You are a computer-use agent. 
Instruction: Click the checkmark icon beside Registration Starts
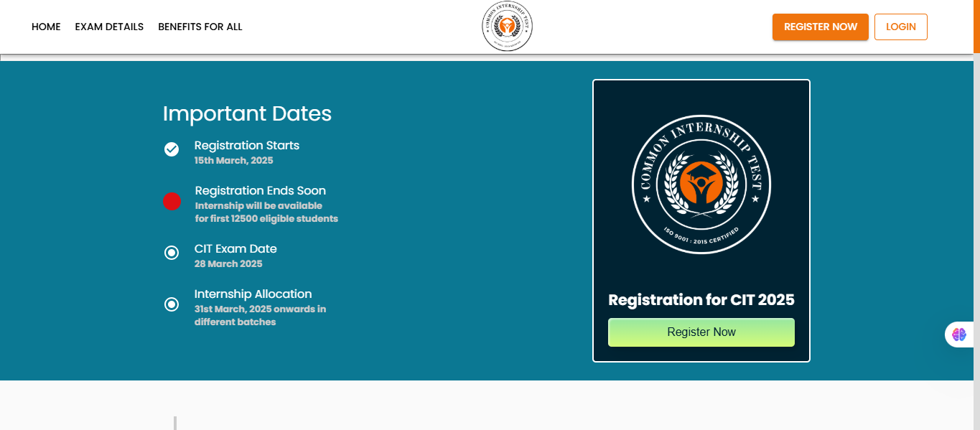[172, 149]
